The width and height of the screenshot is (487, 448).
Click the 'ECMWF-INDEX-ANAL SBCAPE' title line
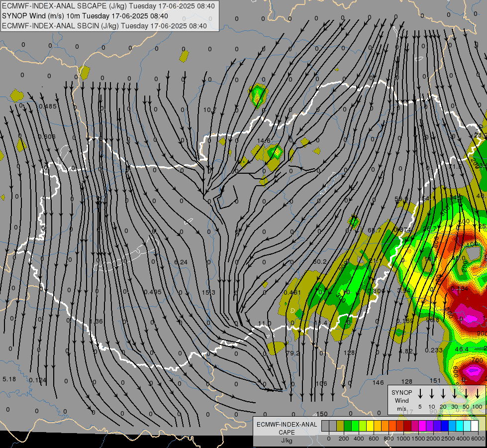(108, 6)
